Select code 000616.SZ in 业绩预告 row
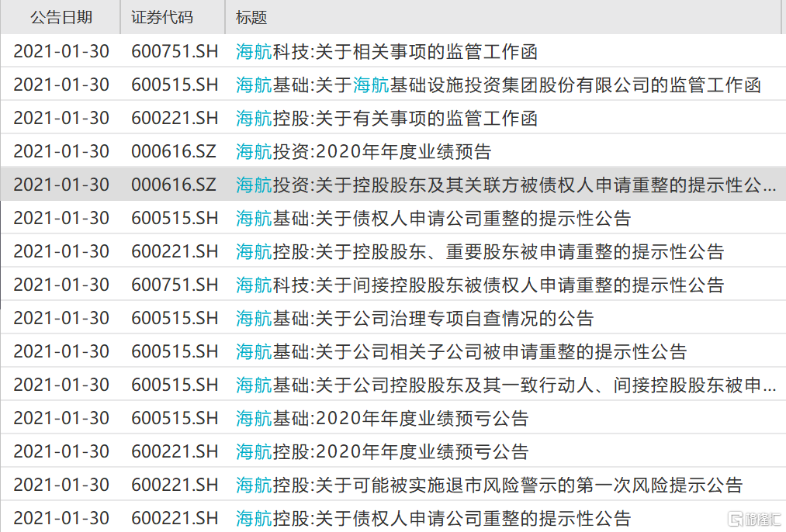This screenshot has height=532, width=786. click(x=174, y=151)
